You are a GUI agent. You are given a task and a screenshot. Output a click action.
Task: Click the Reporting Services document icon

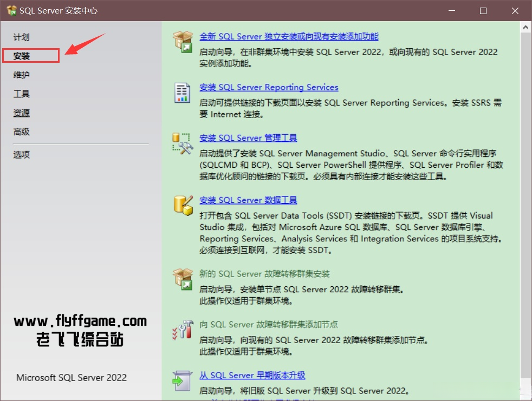(182, 93)
